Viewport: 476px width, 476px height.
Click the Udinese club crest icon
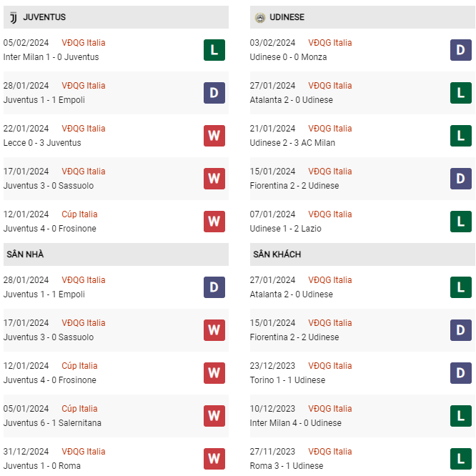tap(260, 18)
